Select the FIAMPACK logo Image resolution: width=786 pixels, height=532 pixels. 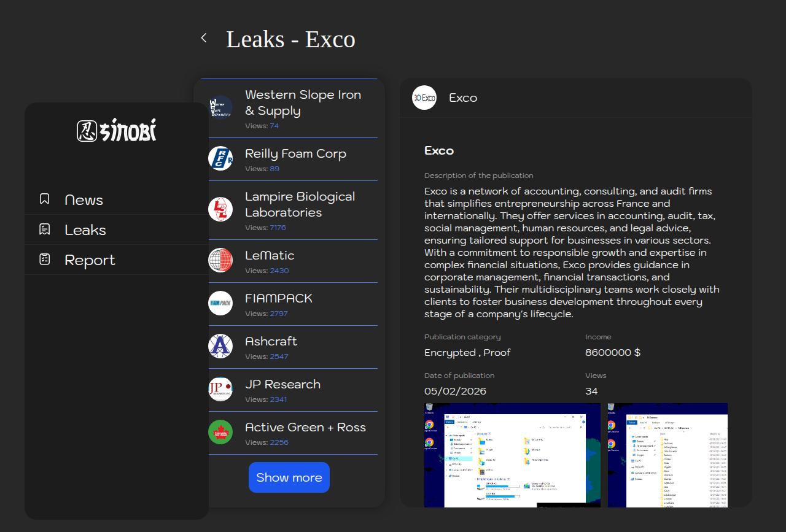[x=220, y=303]
